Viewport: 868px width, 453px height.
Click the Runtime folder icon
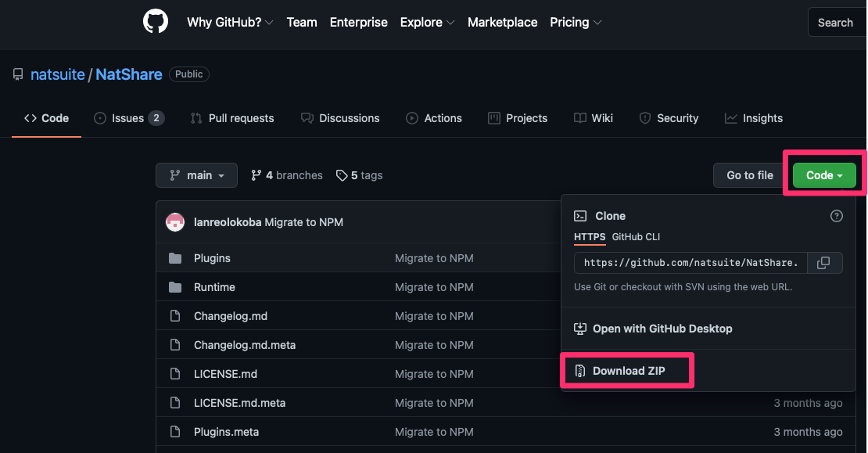pyautogui.click(x=175, y=287)
